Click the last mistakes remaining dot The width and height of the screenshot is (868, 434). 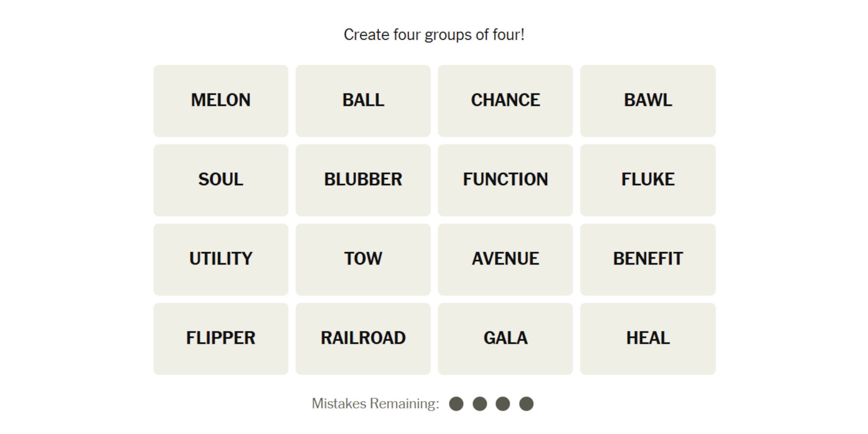pos(526,404)
